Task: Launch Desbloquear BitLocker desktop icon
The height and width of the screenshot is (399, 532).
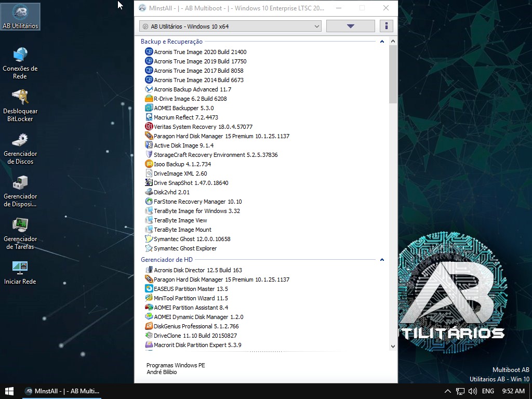Action: (20, 106)
